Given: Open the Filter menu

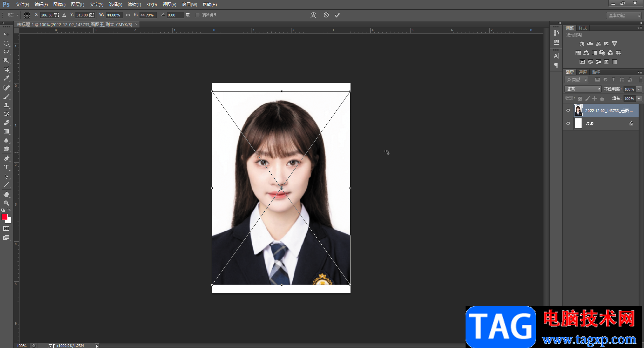Looking at the screenshot, I should pyautogui.click(x=134, y=4).
